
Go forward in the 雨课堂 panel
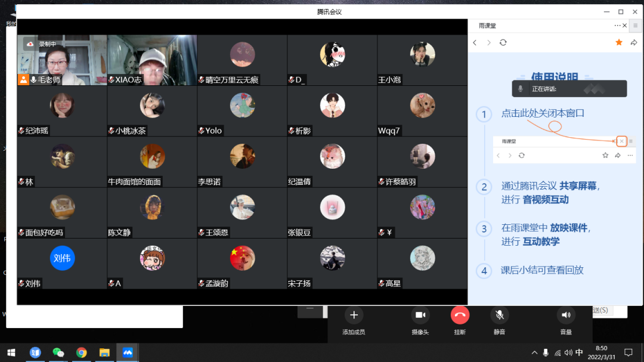pos(489,43)
